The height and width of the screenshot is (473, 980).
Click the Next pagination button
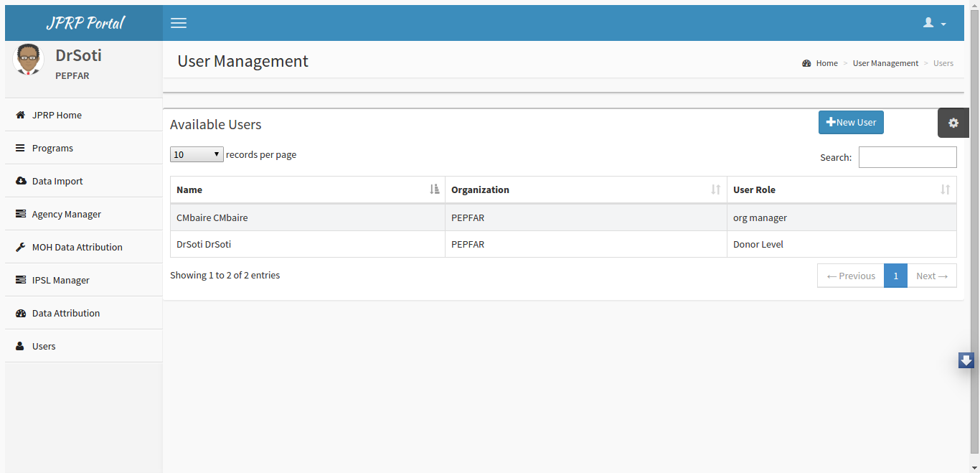[x=932, y=276]
